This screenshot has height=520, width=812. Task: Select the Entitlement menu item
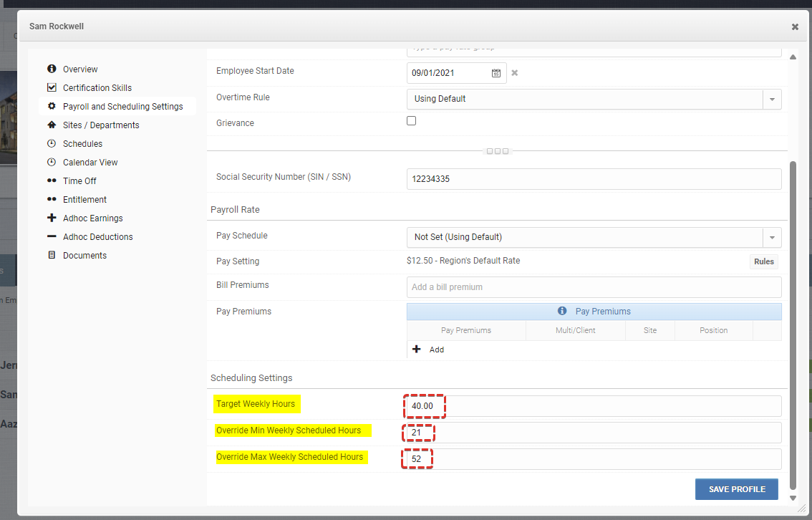52,199
